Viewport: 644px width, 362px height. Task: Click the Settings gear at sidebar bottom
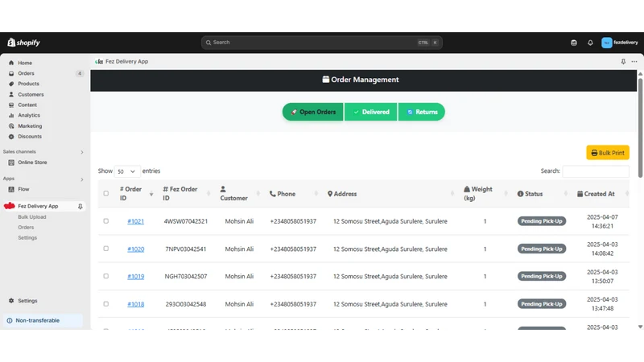[x=11, y=300]
